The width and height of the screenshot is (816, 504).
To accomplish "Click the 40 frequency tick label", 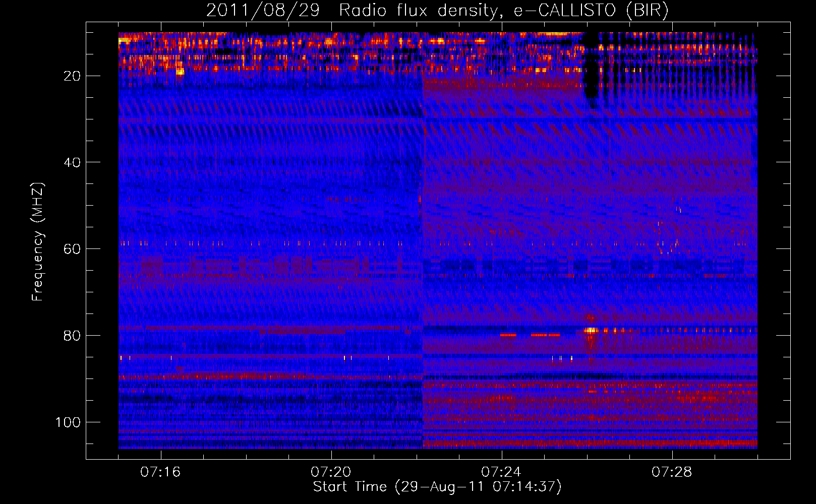I will click(72, 163).
